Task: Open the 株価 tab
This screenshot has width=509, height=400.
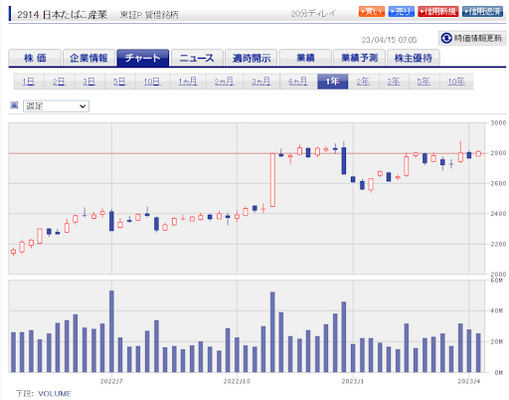Action: click(x=35, y=58)
